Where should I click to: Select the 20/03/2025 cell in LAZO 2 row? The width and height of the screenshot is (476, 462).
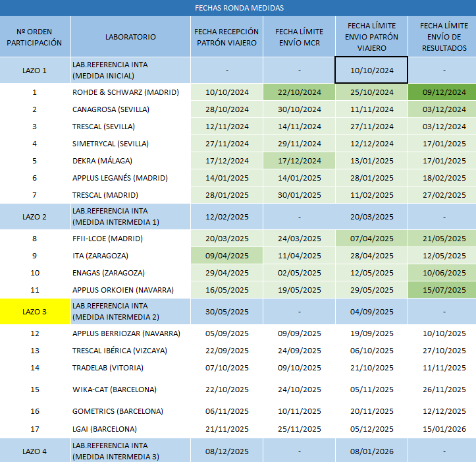click(x=371, y=216)
